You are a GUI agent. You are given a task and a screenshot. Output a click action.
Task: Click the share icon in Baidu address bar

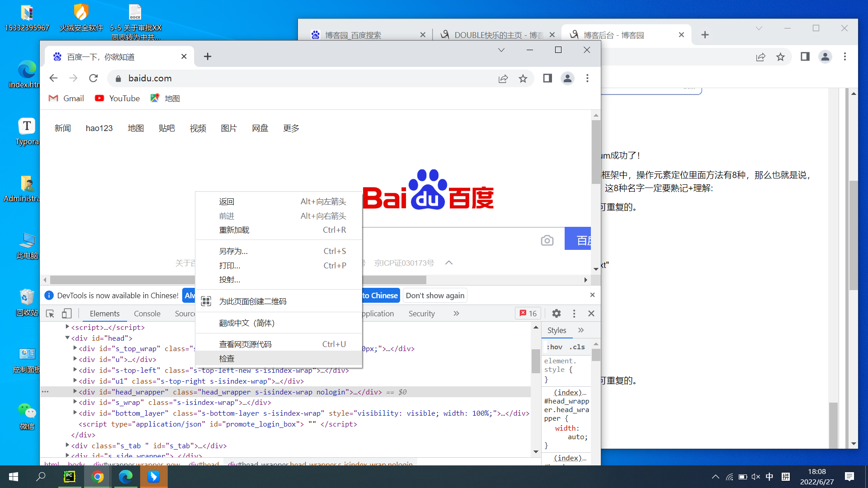coord(503,79)
